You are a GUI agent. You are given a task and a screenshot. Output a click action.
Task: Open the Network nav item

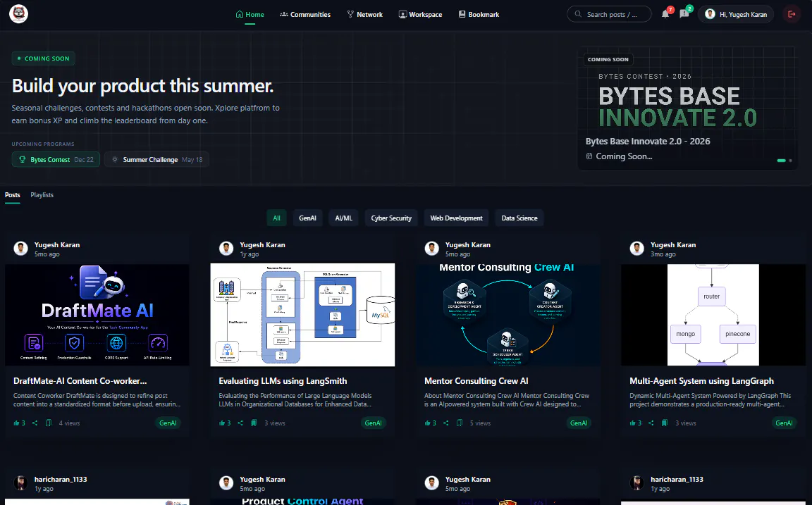pos(364,15)
